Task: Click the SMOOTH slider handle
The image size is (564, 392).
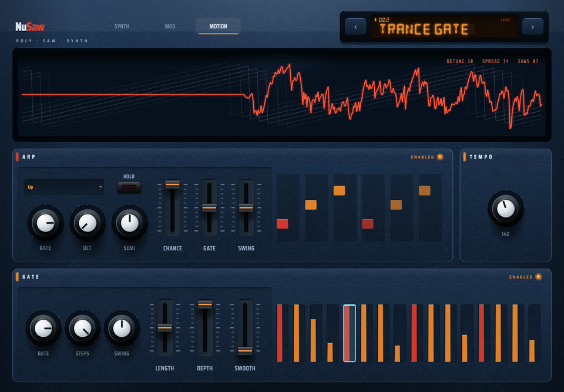Action: coord(245,351)
